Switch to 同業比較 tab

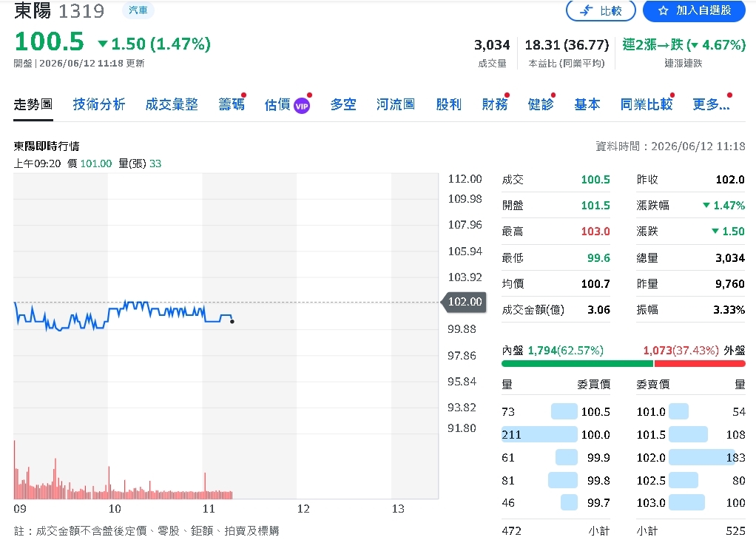click(x=646, y=104)
